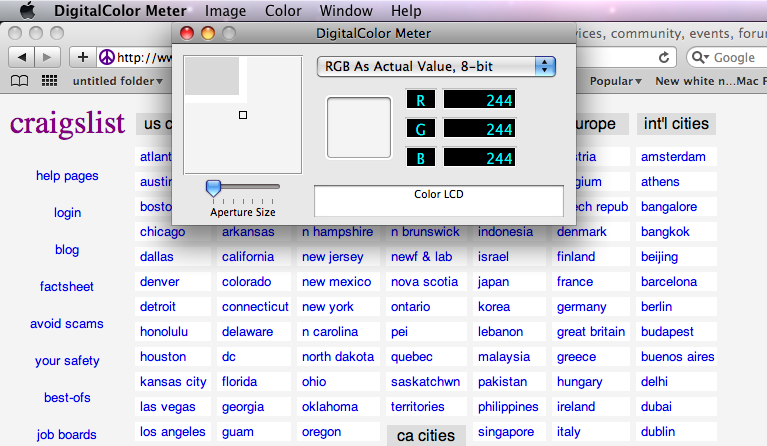Click the int'l cities heading

click(676, 124)
